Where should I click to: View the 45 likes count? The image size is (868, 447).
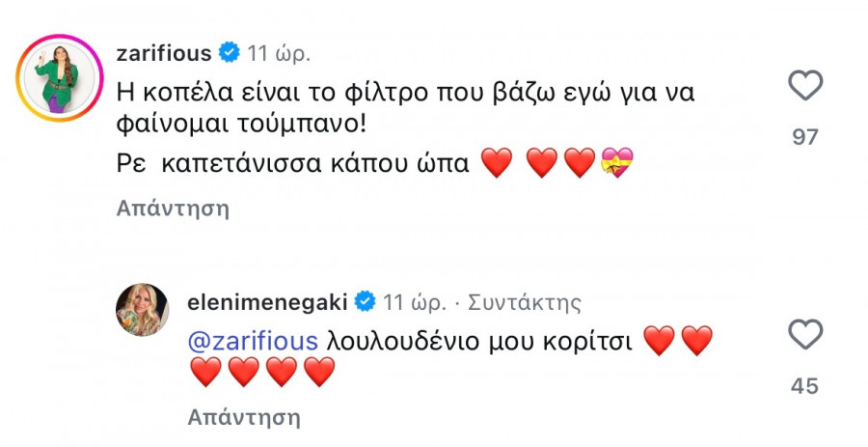[x=803, y=387]
